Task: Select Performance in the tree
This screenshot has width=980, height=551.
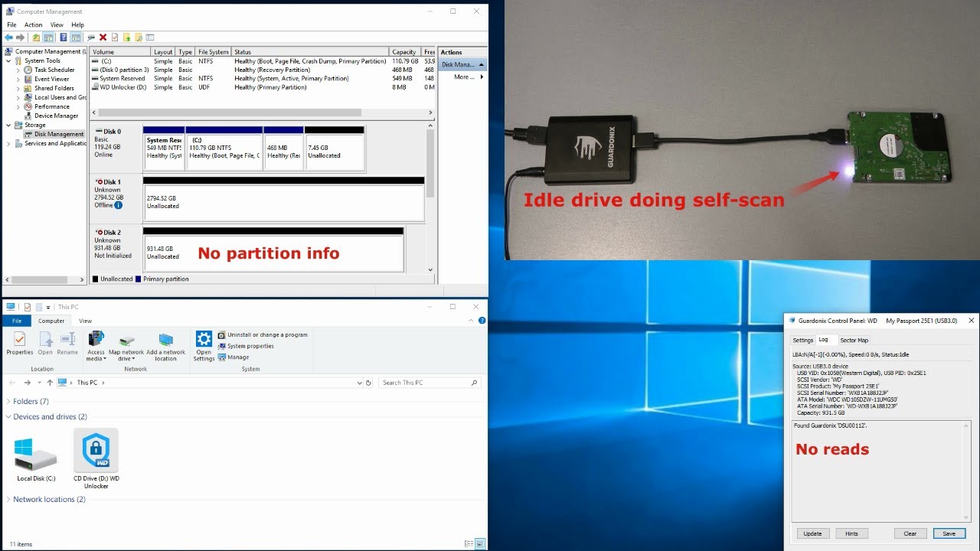Action: pyautogui.click(x=51, y=106)
